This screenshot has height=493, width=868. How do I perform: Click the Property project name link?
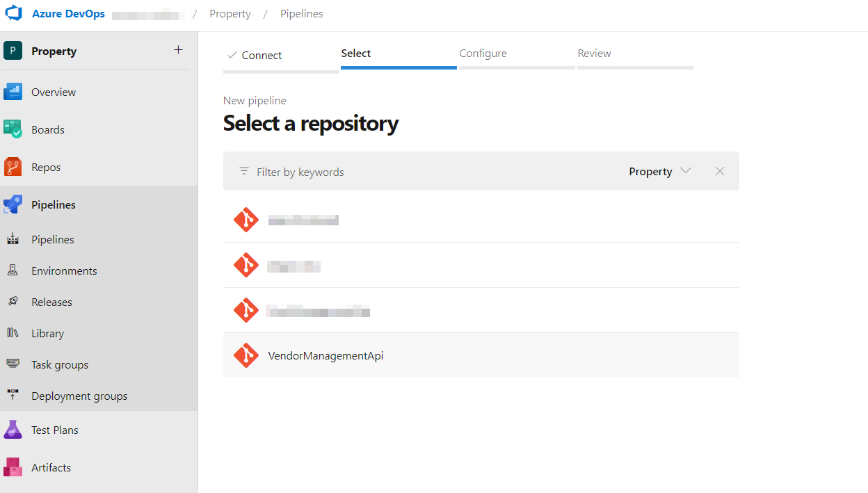54,51
